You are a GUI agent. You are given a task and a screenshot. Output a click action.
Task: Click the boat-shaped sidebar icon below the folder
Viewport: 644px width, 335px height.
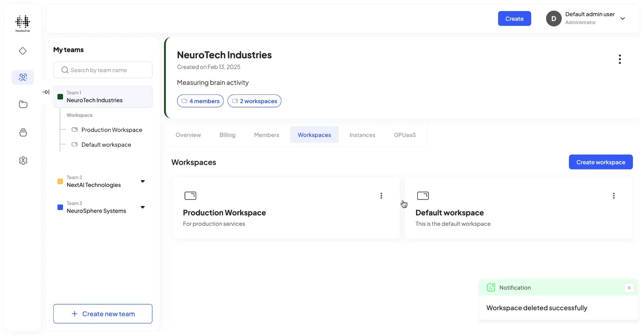tap(22, 132)
